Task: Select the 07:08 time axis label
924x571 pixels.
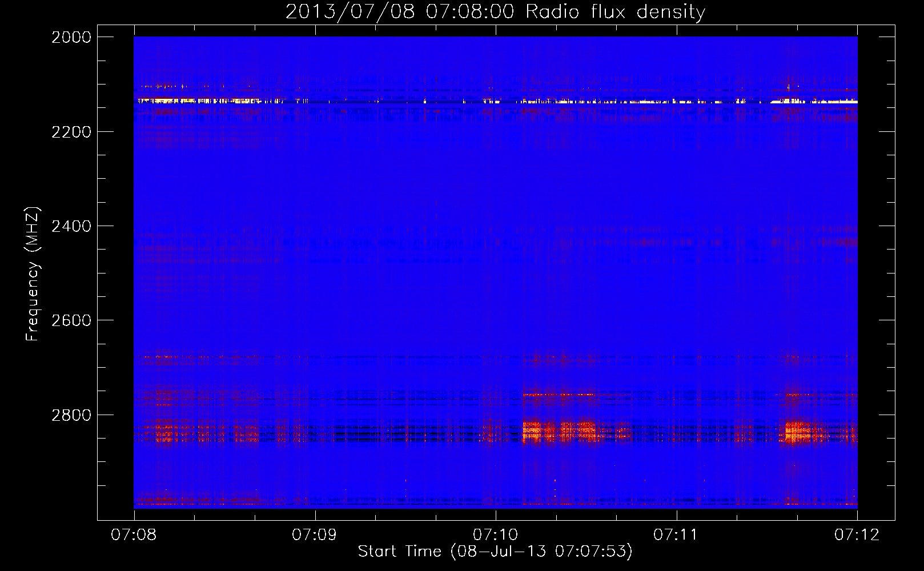Action: (x=134, y=534)
